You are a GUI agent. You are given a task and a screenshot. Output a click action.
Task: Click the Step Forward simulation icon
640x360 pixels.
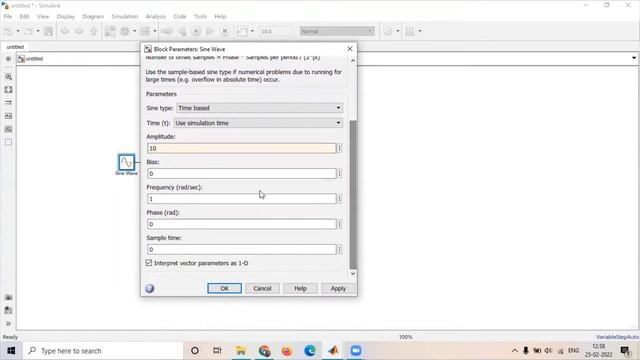(210, 31)
